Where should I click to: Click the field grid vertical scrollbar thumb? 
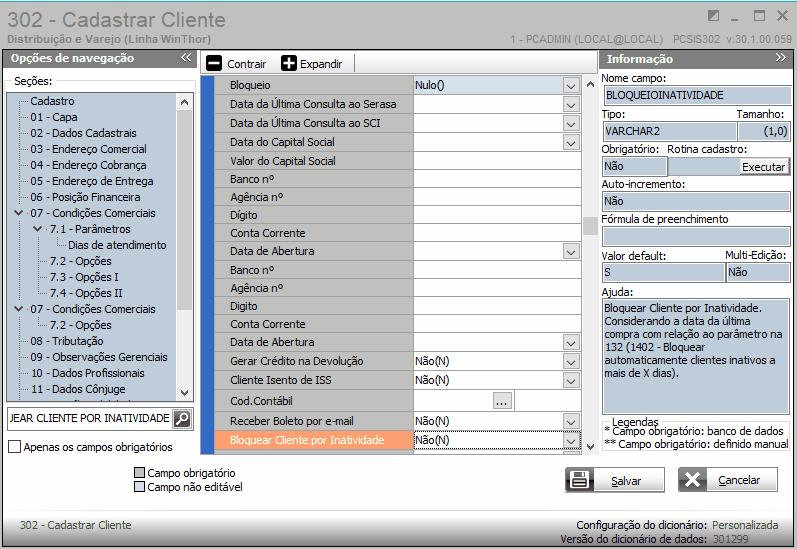tap(590, 226)
